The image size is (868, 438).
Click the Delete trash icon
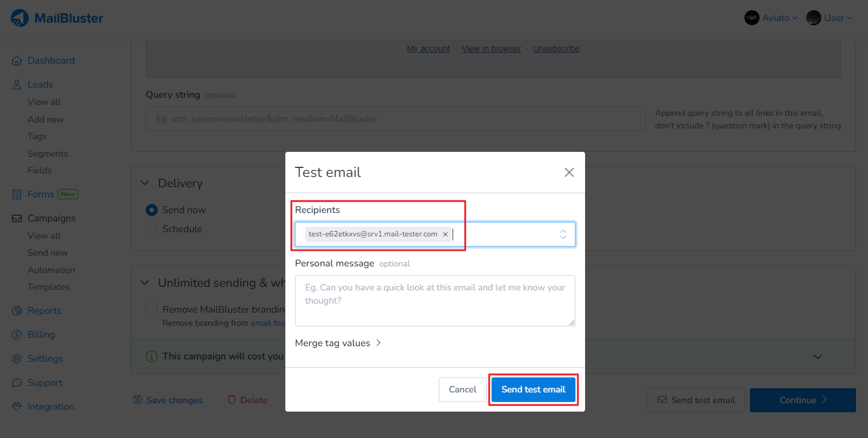pos(232,400)
